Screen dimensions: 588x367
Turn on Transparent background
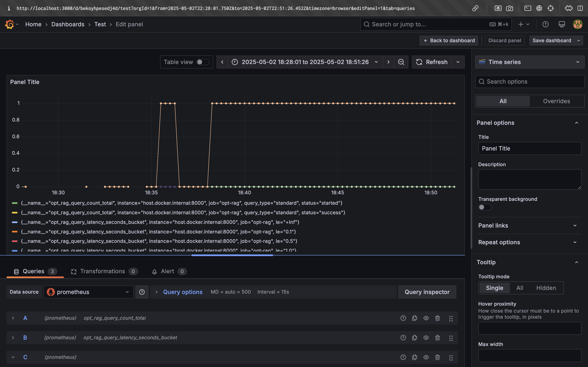484,207
